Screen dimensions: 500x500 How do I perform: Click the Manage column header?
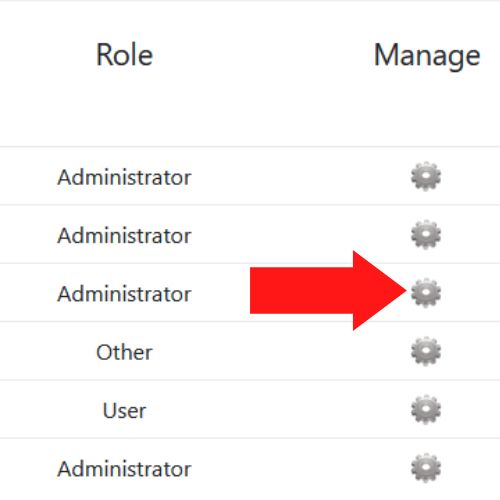427,57
